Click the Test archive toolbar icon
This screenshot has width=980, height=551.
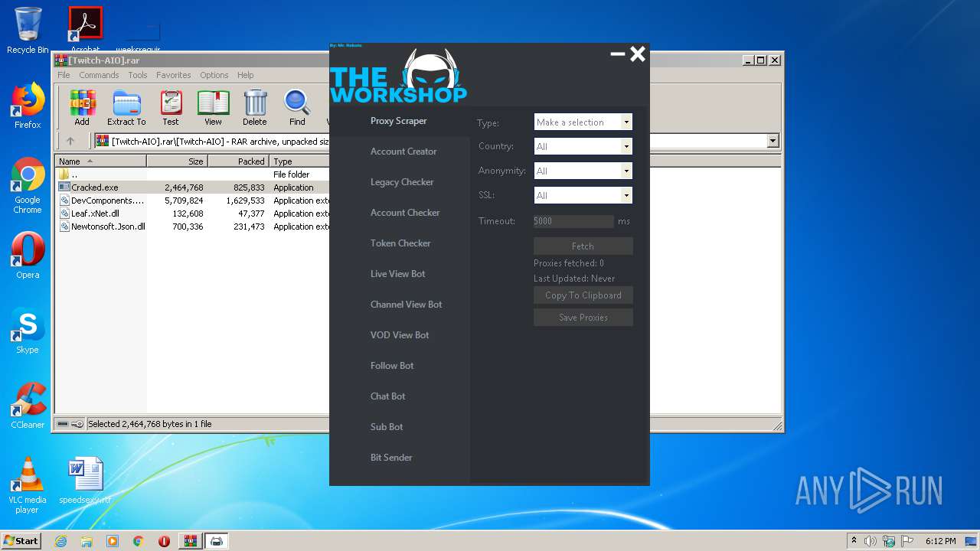pos(171,108)
